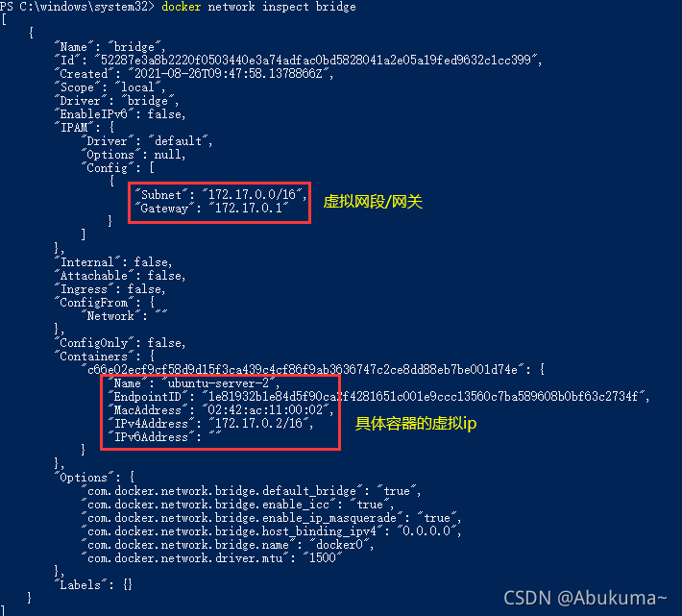Click the yellow annotation 虚拟网段/网关
This screenshot has width=682, height=616.
[373, 202]
